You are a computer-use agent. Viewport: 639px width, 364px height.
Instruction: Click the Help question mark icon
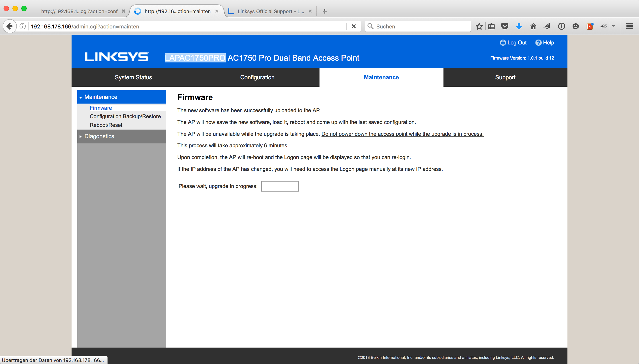point(538,43)
